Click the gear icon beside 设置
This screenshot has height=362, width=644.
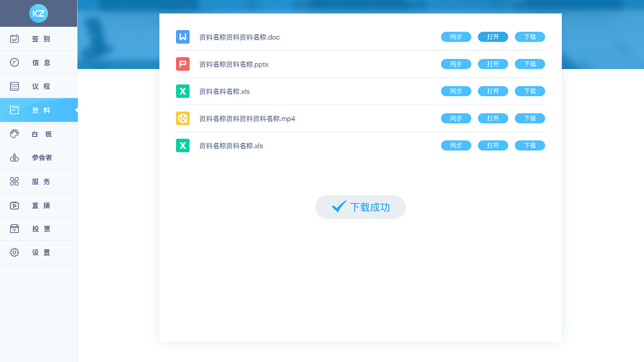point(15,252)
